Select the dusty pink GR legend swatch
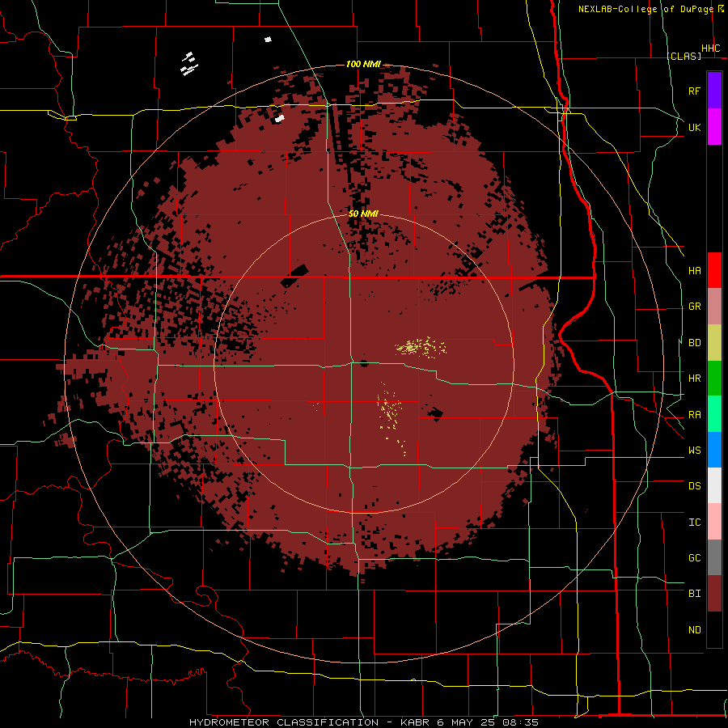This screenshot has height=728, width=728. click(714, 307)
